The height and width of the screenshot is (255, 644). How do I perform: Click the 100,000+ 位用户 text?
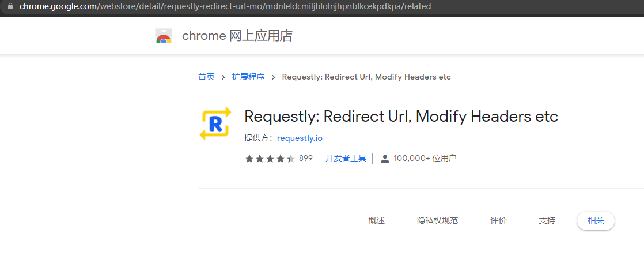(425, 158)
